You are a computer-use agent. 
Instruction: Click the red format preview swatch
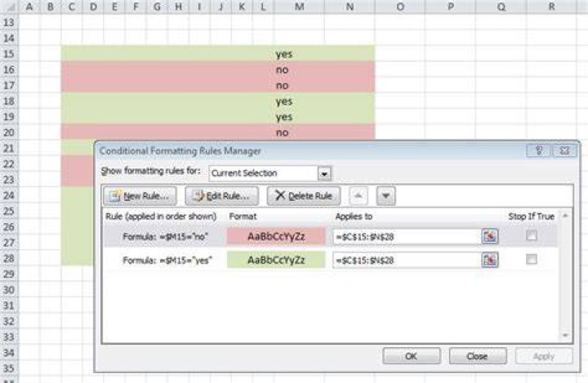tap(276, 236)
